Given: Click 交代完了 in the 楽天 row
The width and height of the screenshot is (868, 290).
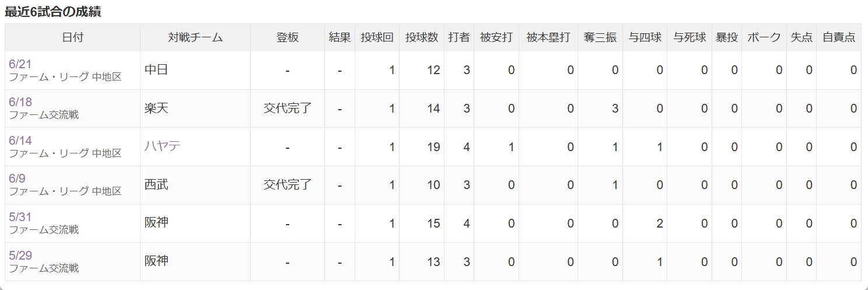Looking at the screenshot, I should click(288, 108).
